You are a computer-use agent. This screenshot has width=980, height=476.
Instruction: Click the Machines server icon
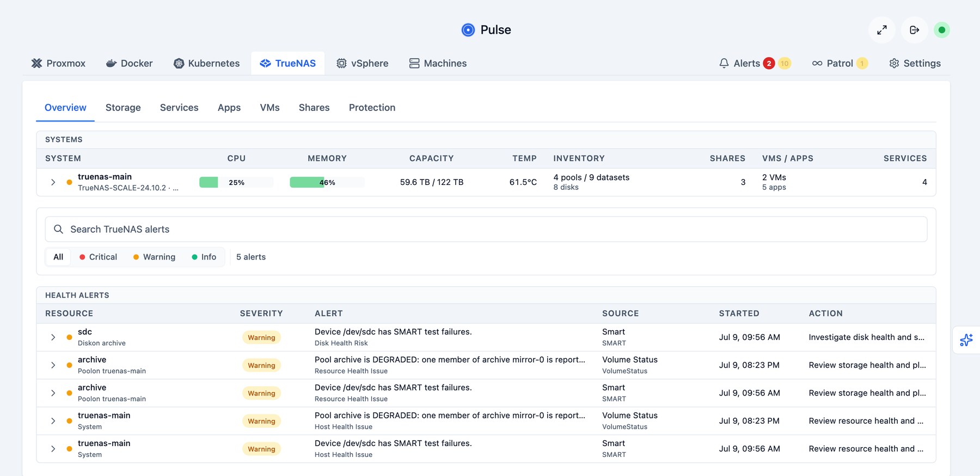(414, 63)
